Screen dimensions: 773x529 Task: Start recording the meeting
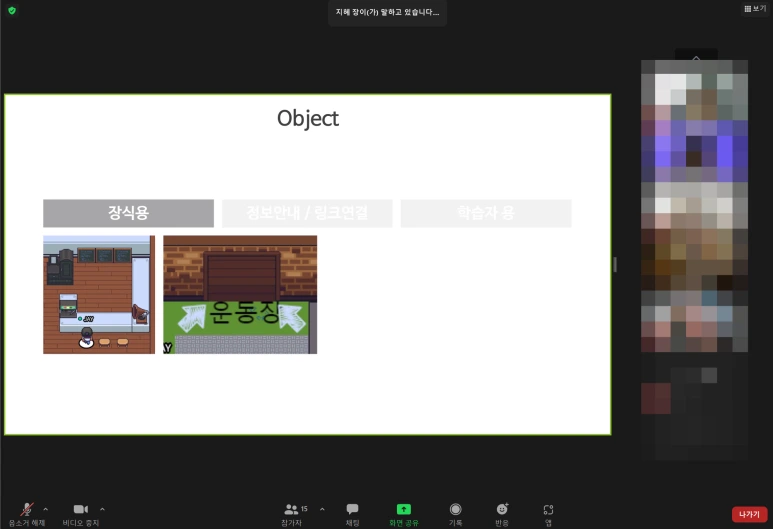tap(456, 514)
